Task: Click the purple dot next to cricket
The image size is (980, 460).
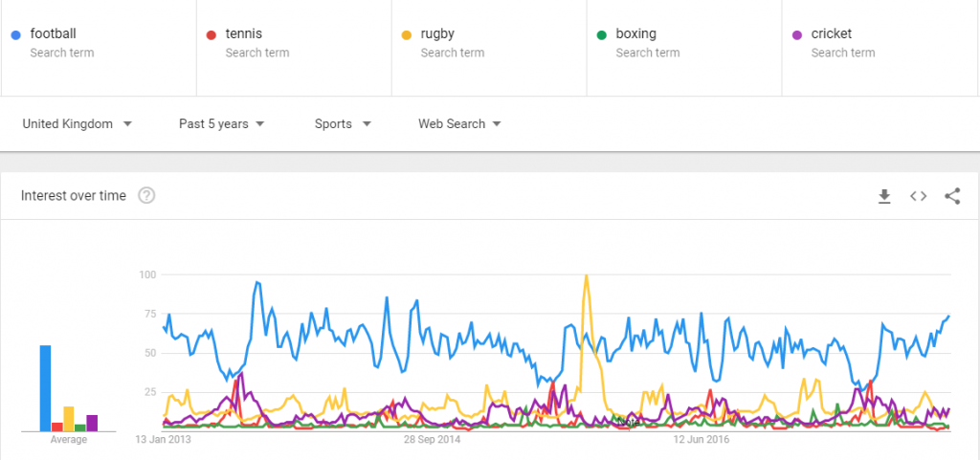Action: (x=796, y=34)
